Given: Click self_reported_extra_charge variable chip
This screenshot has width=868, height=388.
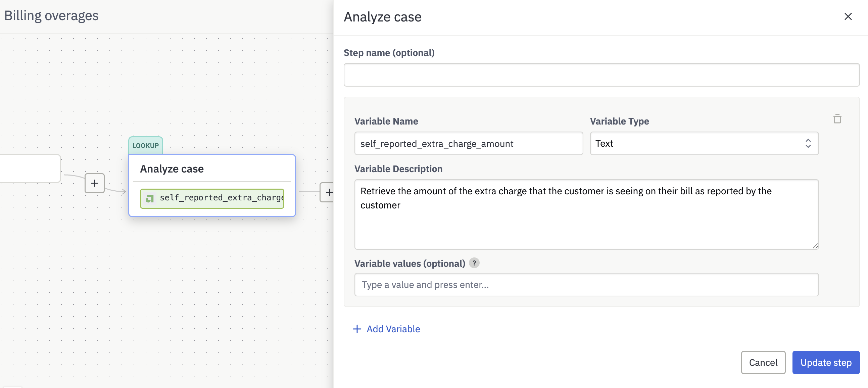Looking at the screenshot, I should coord(212,199).
